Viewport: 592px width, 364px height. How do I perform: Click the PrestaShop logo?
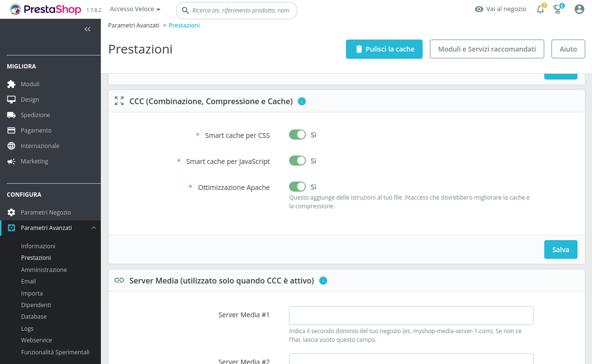tap(46, 9)
